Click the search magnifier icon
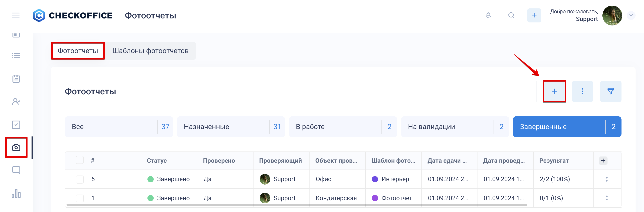 511,15
